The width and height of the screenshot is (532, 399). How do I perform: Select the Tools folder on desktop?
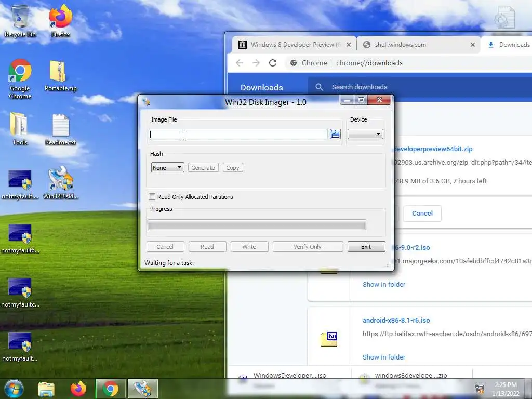click(20, 129)
